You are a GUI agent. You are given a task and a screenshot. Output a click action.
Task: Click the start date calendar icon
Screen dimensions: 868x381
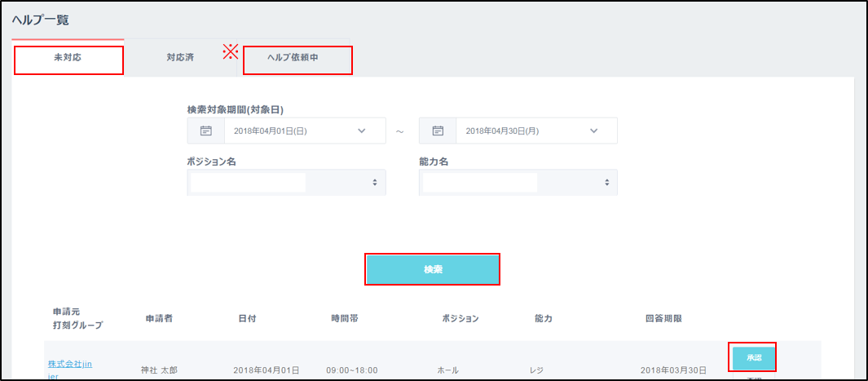[x=205, y=131]
